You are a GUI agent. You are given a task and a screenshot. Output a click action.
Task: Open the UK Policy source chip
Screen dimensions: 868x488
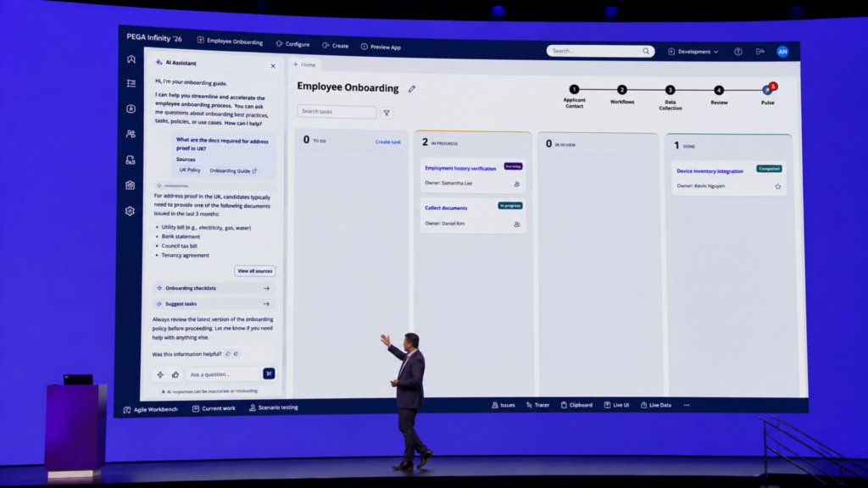tap(189, 169)
